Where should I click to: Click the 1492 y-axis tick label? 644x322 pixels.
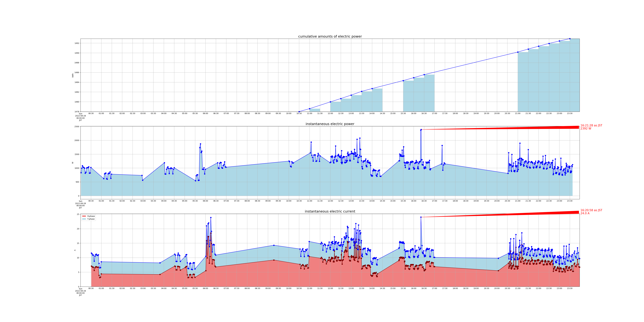[x=77, y=43]
